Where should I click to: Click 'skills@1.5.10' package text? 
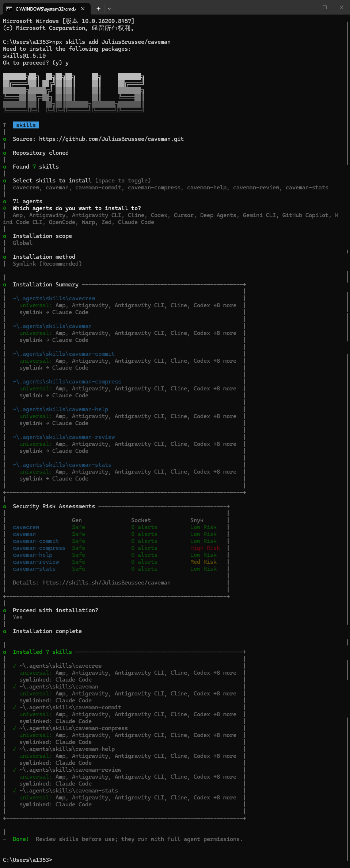24,56
